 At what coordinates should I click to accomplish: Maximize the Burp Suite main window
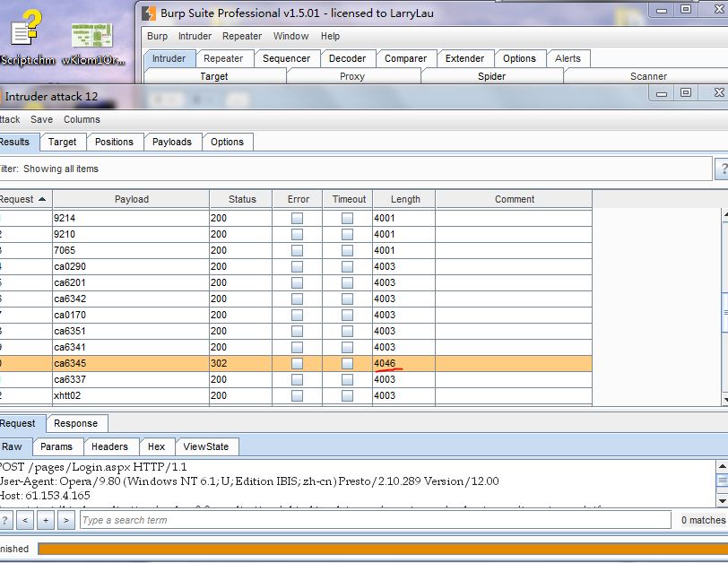point(686,9)
